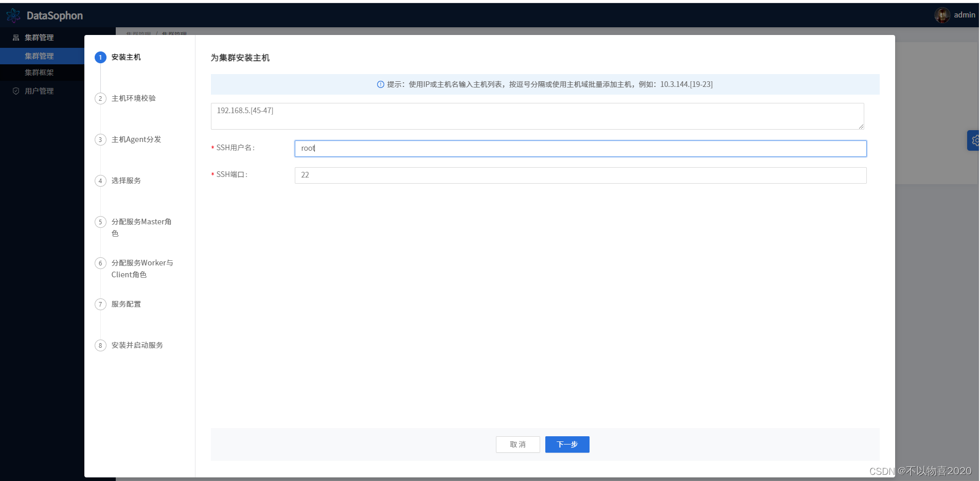Image resolution: width=980 pixels, height=481 pixels.
Task: Focus the SSH端口 input field
Action: [x=581, y=175]
